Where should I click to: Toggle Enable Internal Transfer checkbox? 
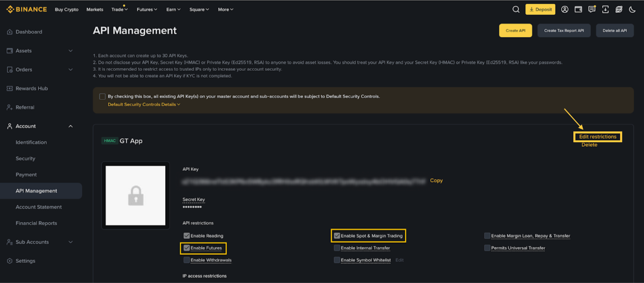tap(337, 248)
